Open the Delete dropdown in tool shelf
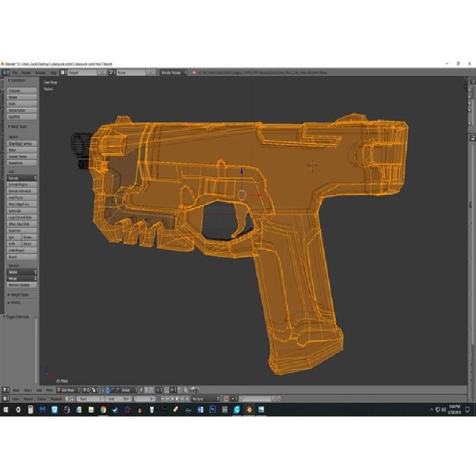This screenshot has width=476, height=476. 22,272
